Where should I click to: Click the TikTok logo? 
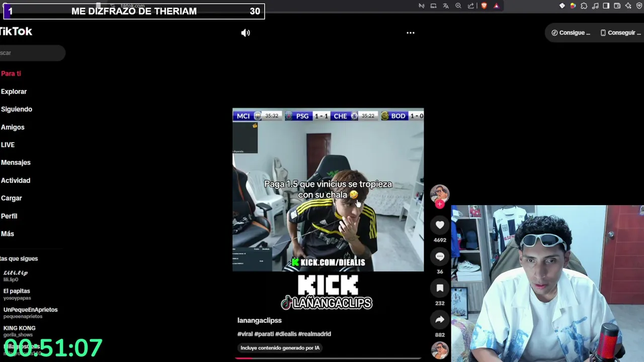16,31
